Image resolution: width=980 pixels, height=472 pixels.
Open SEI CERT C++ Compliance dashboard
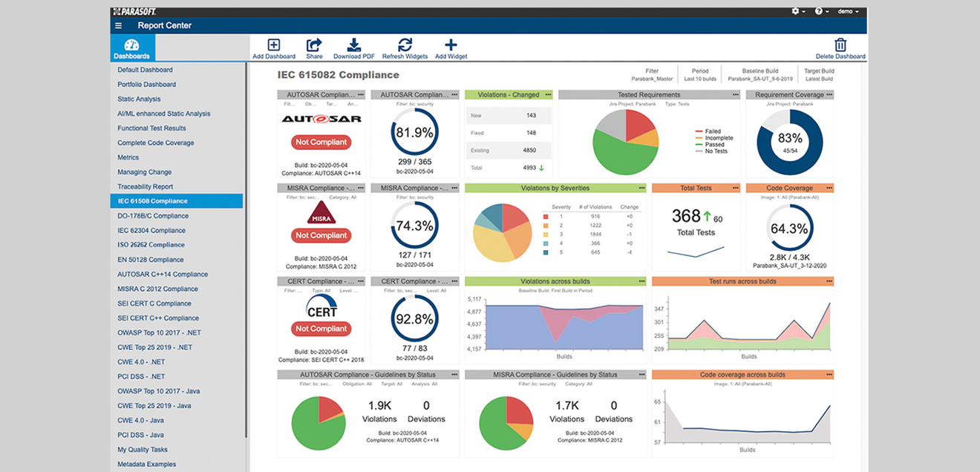pos(158,318)
